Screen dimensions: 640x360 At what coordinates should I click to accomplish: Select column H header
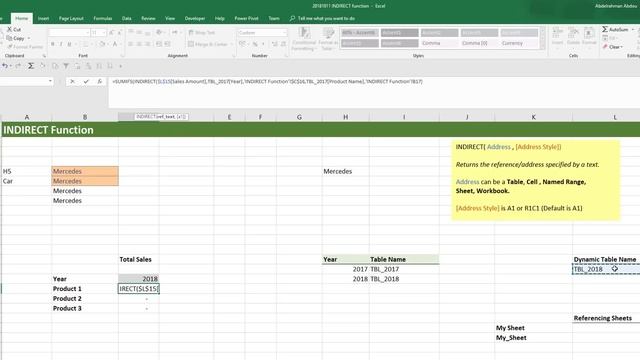pyautogui.click(x=345, y=117)
